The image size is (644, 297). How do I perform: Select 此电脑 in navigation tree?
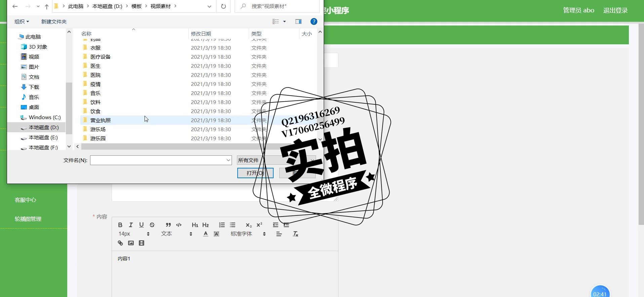click(x=33, y=37)
